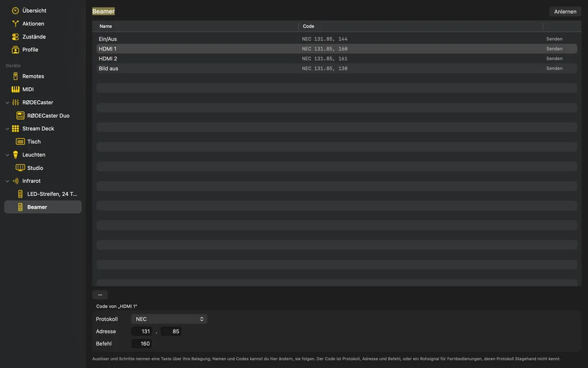The image size is (588, 368).
Task: Click the Stream Deck grid icon
Action: [x=16, y=128]
